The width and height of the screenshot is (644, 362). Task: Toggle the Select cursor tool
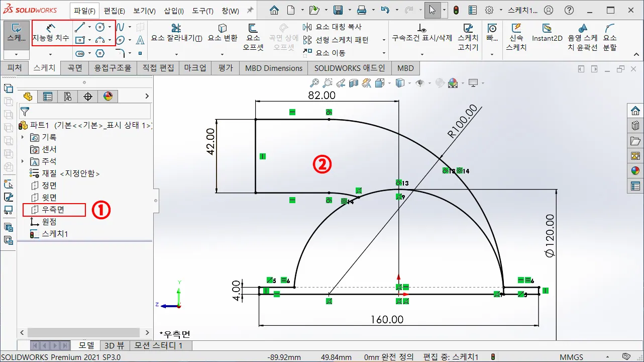point(433,10)
